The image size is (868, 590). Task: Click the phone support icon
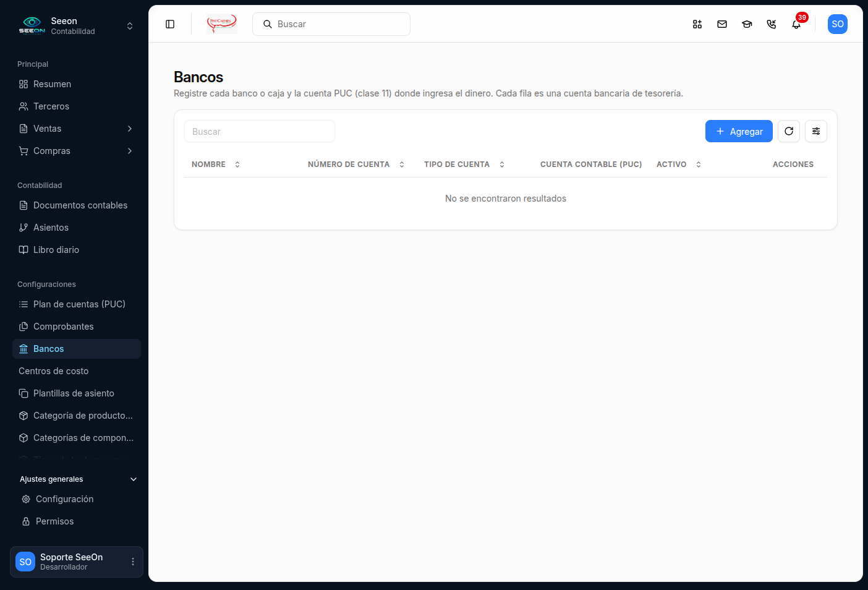tap(772, 24)
